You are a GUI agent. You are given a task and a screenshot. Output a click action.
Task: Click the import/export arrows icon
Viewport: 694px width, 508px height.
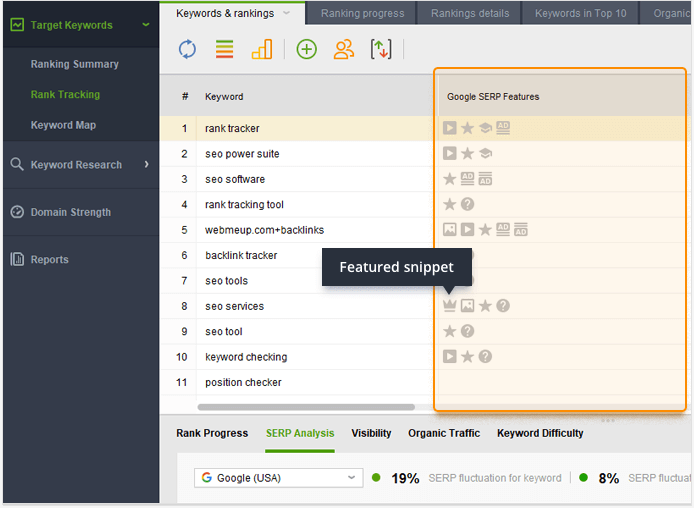point(381,49)
